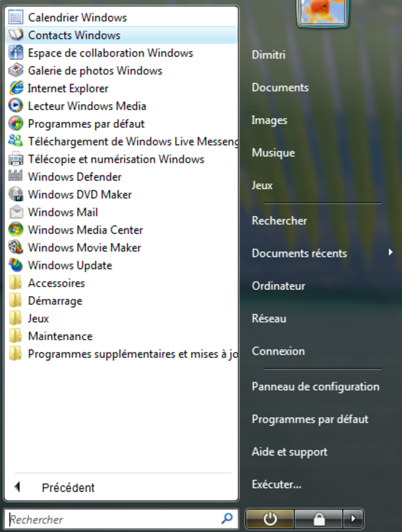Viewport: 402px width, 532px height.
Task: Click "Windows Update" text
Action: (70, 265)
